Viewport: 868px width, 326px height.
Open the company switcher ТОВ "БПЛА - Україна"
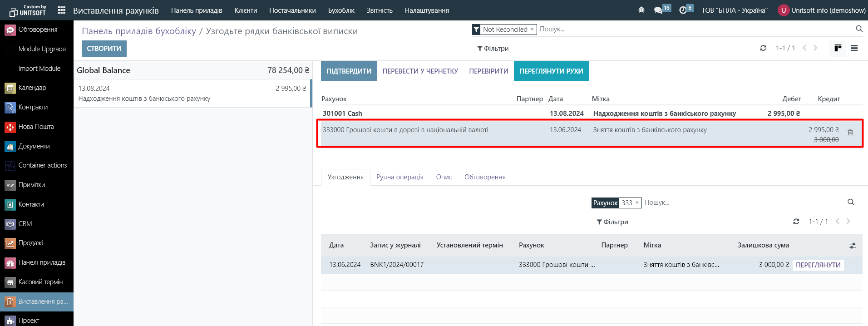734,10
